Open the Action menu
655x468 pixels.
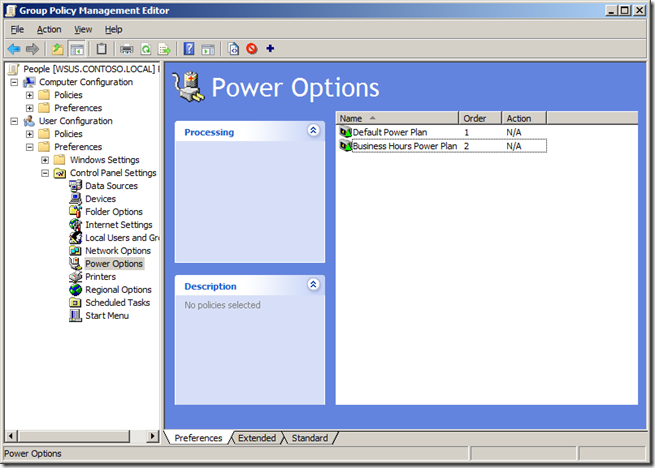[49, 29]
